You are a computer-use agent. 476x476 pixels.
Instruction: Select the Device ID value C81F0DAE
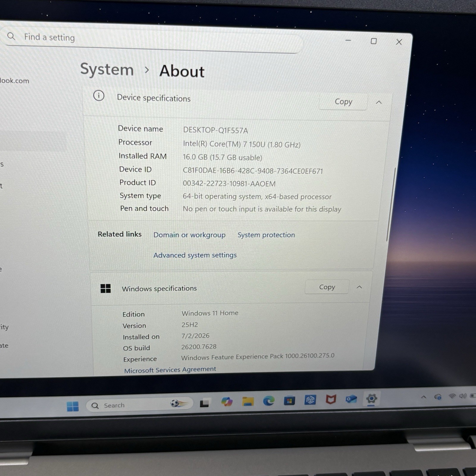point(253,171)
